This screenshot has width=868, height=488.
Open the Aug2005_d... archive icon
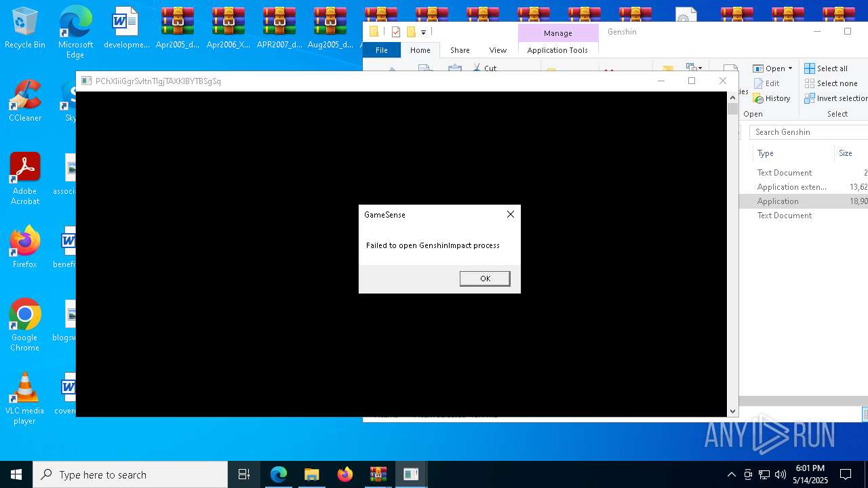[x=330, y=28]
